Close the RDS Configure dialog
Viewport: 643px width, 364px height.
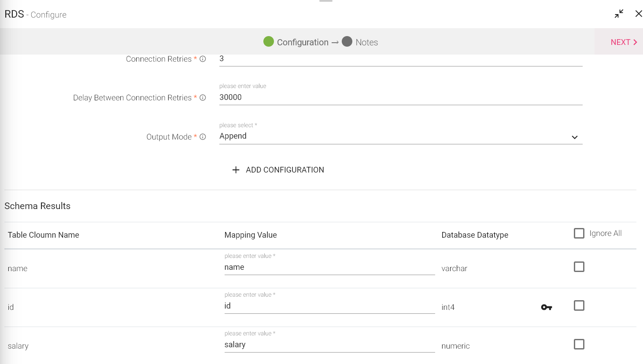638,14
